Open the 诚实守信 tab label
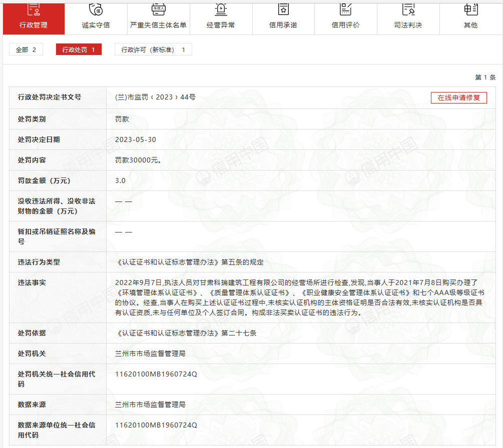 pos(96,25)
